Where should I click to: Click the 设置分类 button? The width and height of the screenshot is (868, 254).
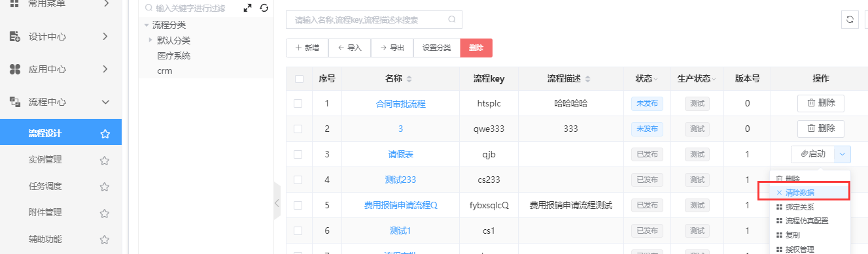coord(436,48)
